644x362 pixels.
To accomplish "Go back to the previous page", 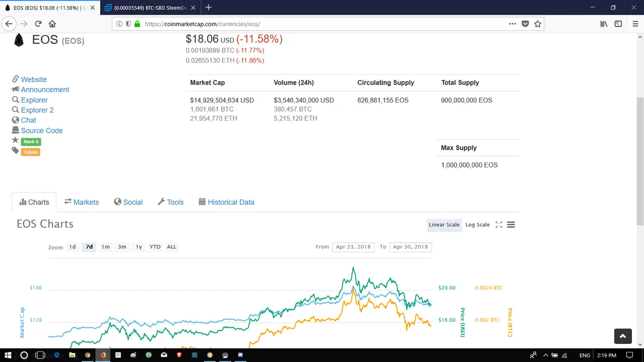I will click(9, 24).
